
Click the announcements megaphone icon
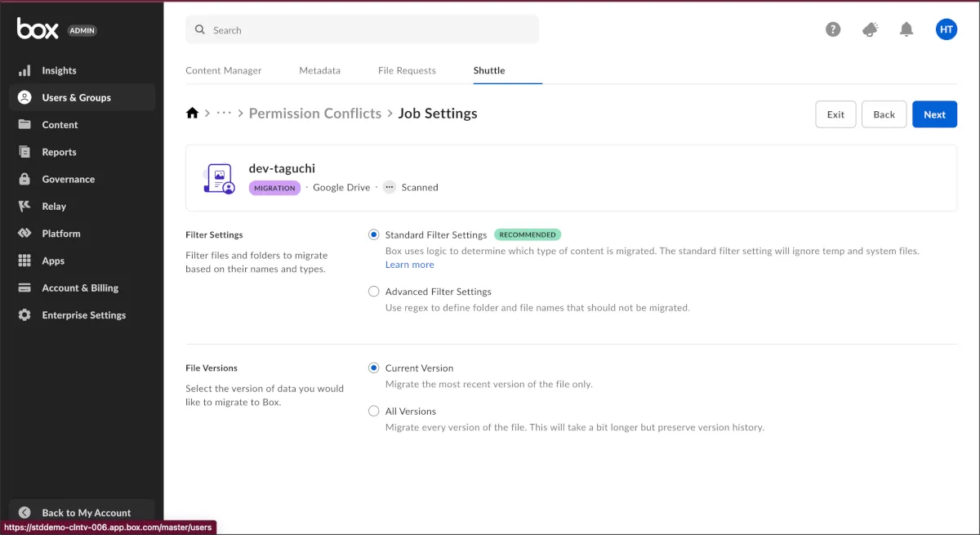tap(870, 29)
